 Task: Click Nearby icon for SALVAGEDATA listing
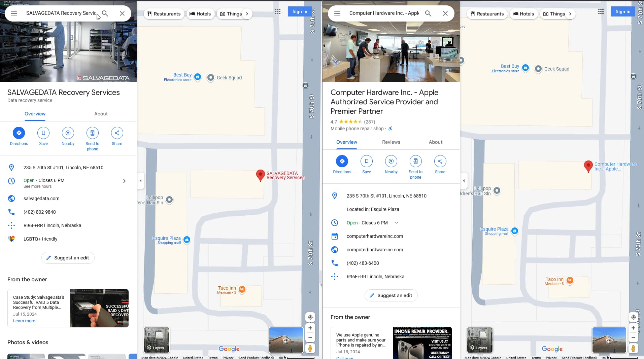click(68, 133)
